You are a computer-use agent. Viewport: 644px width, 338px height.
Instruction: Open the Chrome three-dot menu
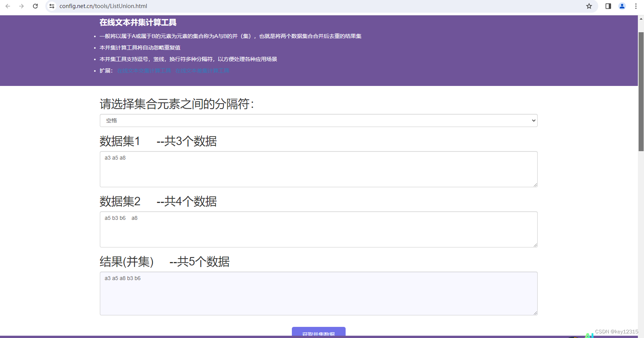click(636, 6)
